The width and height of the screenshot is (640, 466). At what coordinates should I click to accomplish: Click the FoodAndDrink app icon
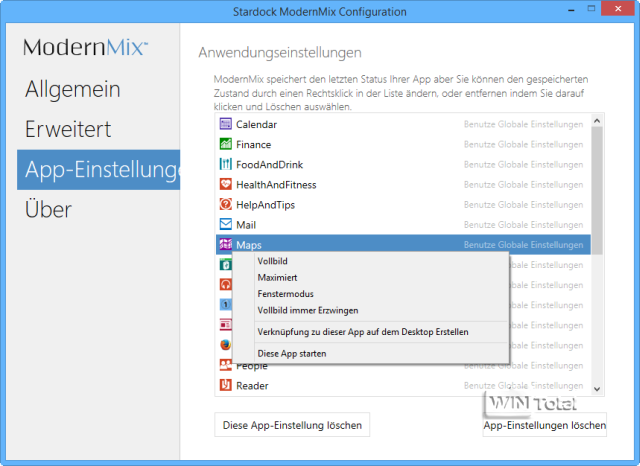(225, 164)
